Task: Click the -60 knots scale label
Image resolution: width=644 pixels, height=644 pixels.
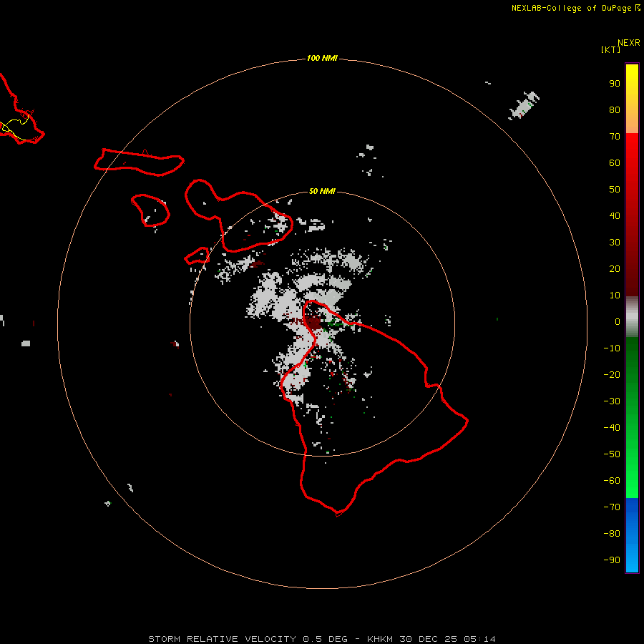Action: 612,481
